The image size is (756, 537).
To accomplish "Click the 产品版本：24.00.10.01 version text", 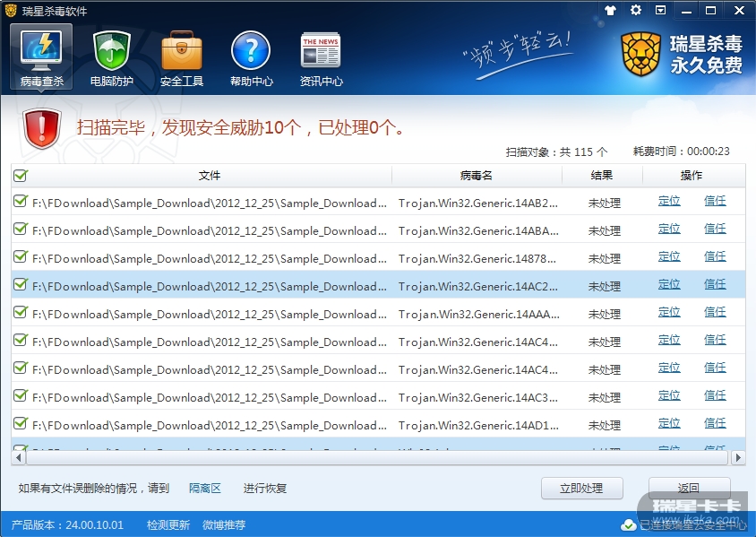I will click(x=67, y=525).
